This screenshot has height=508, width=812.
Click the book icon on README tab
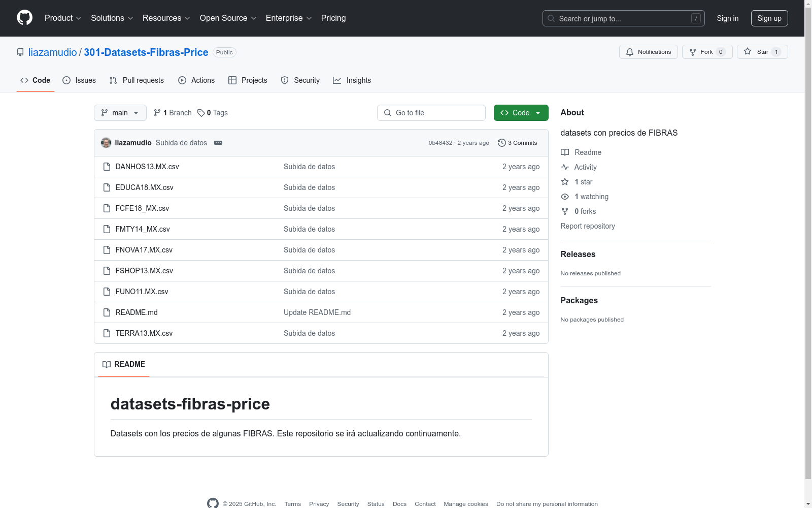pyautogui.click(x=107, y=364)
